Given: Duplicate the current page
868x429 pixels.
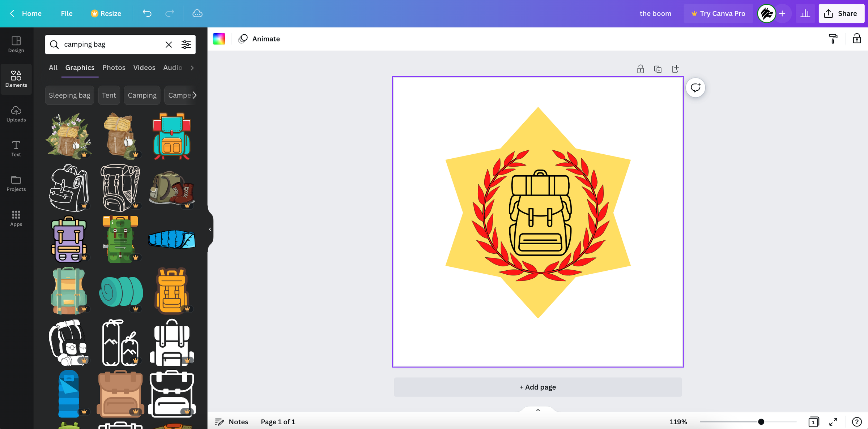Looking at the screenshot, I should [x=658, y=69].
